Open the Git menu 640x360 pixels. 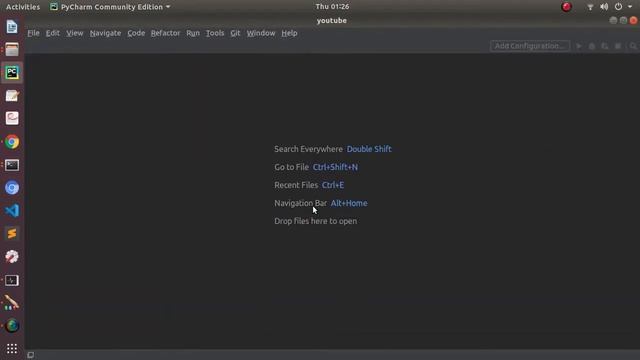point(235,33)
